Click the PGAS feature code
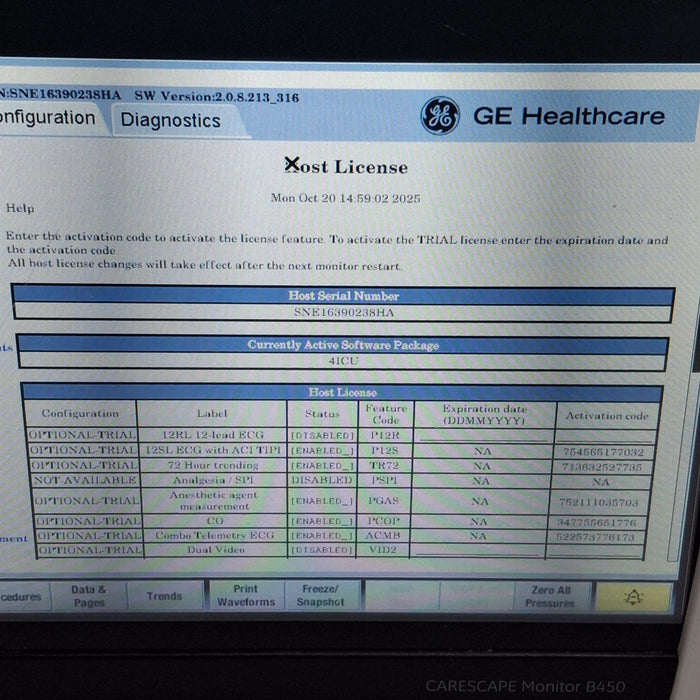 click(383, 501)
